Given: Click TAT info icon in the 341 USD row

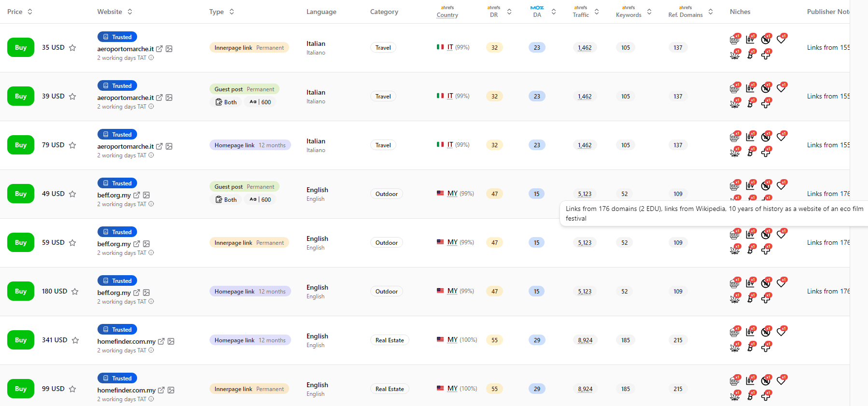Looking at the screenshot, I should 151,350.
